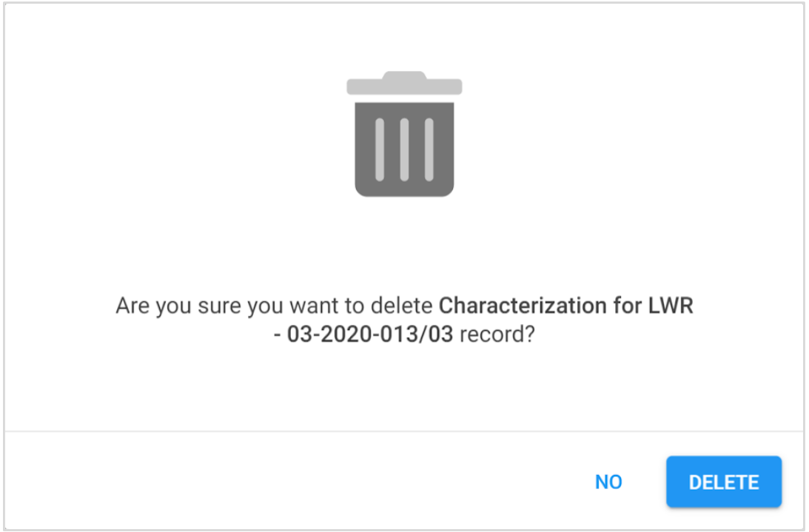
Task: Click the trash can body with stripes
Action: coord(404,149)
